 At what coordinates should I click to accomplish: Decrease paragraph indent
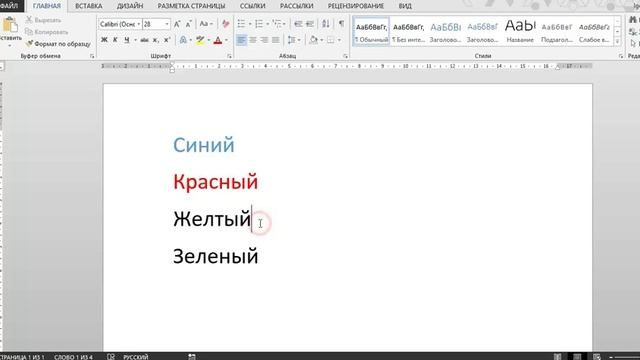pos(298,24)
